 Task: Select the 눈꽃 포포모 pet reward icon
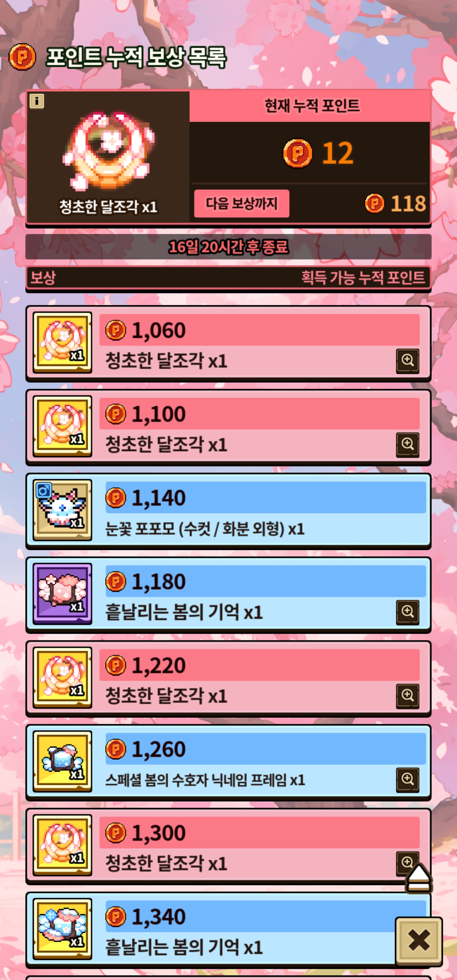tap(63, 510)
